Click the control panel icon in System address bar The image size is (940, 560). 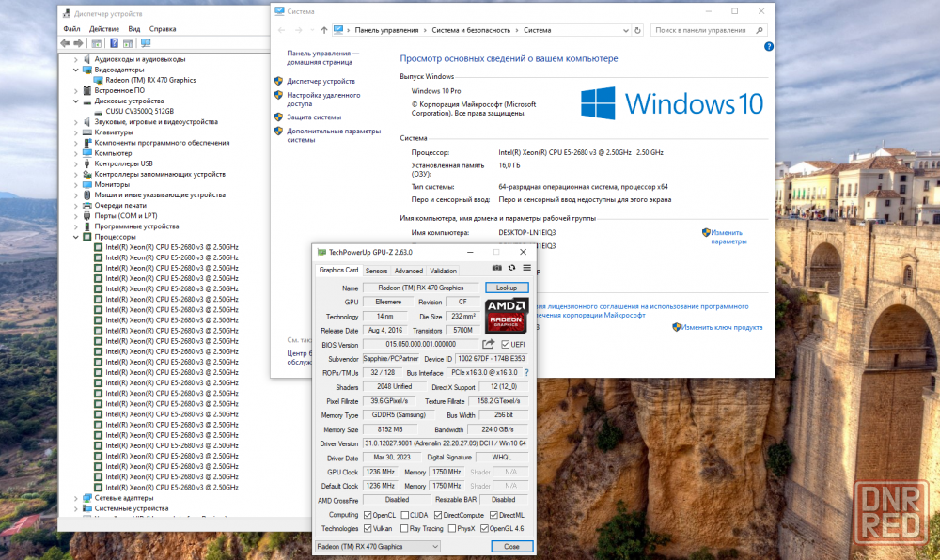click(x=338, y=30)
